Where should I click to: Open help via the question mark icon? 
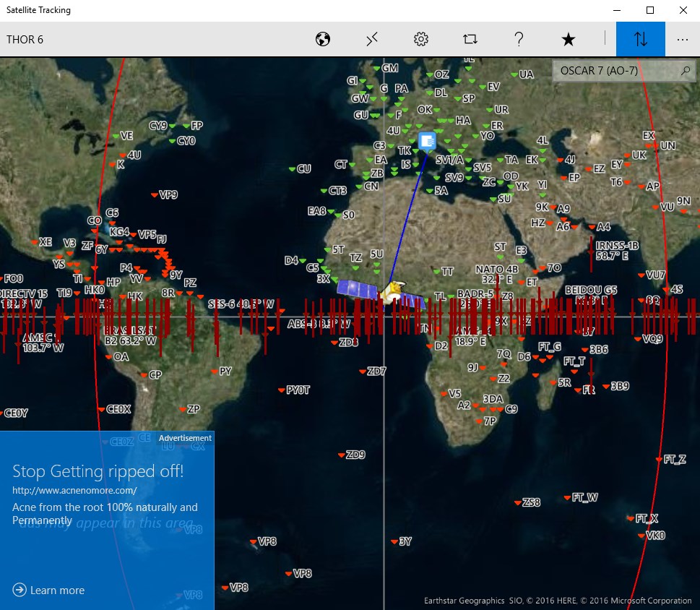click(519, 39)
